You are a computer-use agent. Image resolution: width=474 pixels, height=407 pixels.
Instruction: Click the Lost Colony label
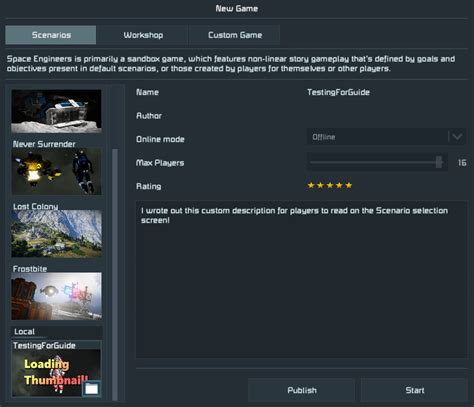coord(35,206)
